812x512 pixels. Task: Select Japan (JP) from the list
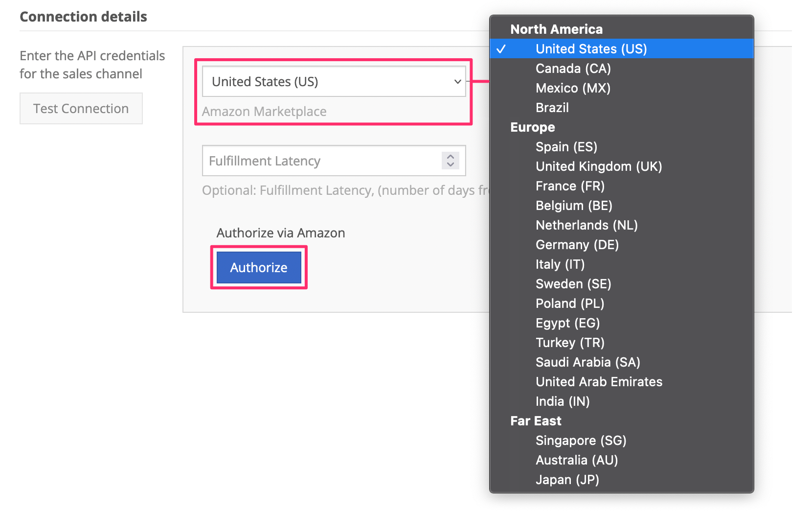[x=622, y=479]
